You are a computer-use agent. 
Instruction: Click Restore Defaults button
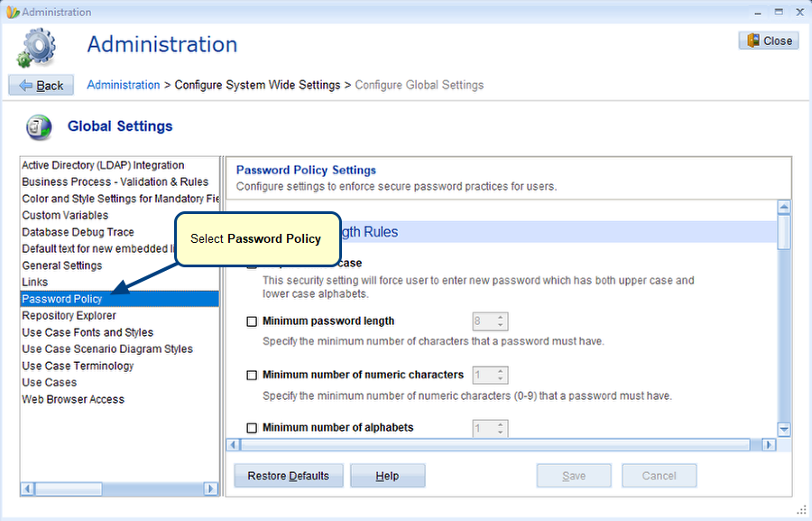(288, 476)
